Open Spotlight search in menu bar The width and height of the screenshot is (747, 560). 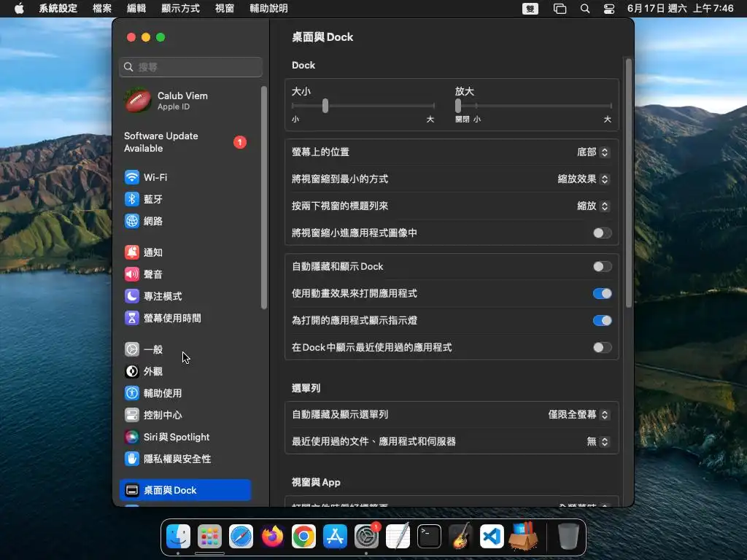click(x=585, y=9)
